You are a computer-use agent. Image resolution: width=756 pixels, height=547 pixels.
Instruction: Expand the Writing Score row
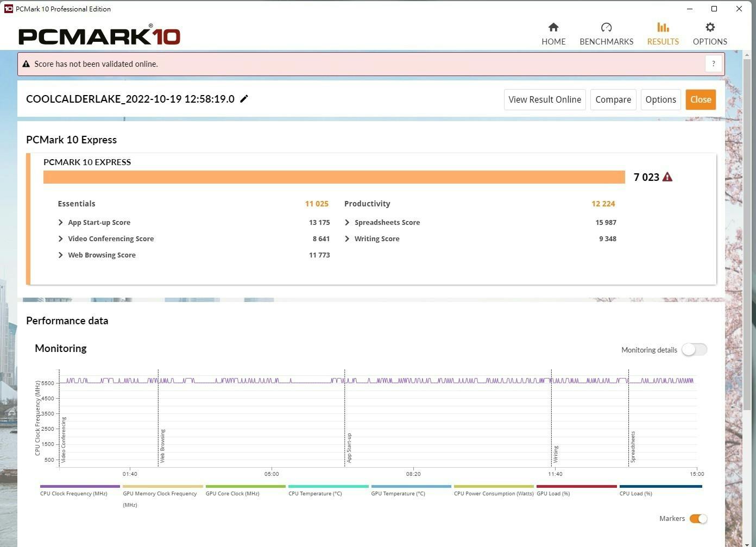(347, 239)
